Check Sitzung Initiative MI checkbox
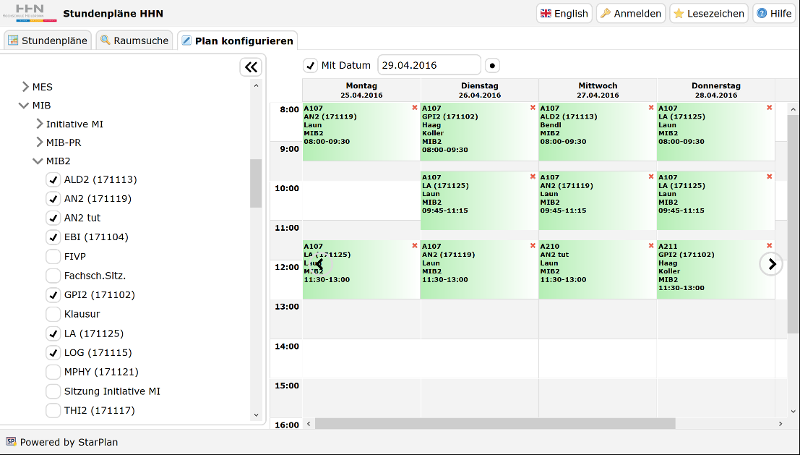Screen dimensions: 800x455 click(53, 391)
